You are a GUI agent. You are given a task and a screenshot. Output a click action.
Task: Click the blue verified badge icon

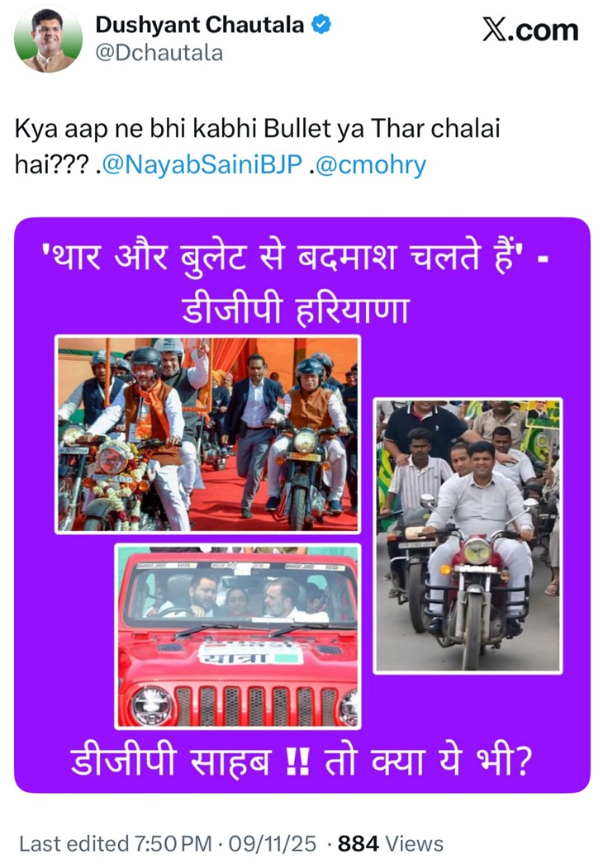(x=320, y=24)
